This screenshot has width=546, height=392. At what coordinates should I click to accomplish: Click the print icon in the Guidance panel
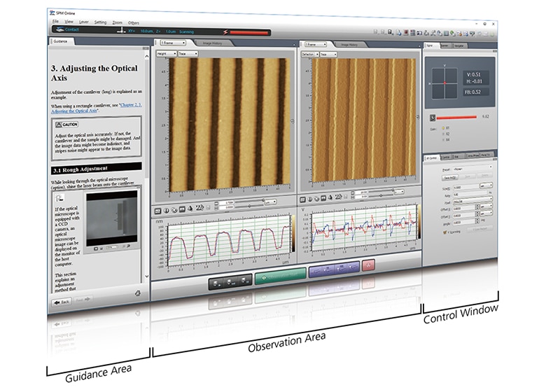coord(138,293)
